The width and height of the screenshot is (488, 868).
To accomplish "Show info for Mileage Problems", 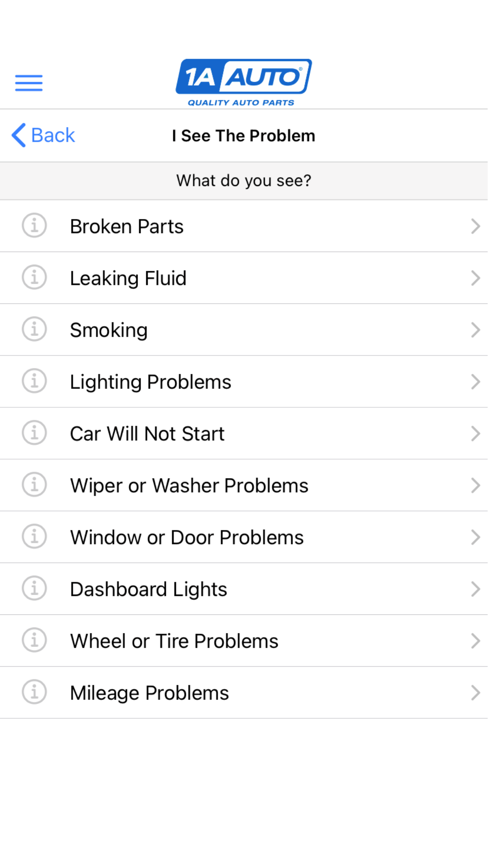I will point(34,692).
